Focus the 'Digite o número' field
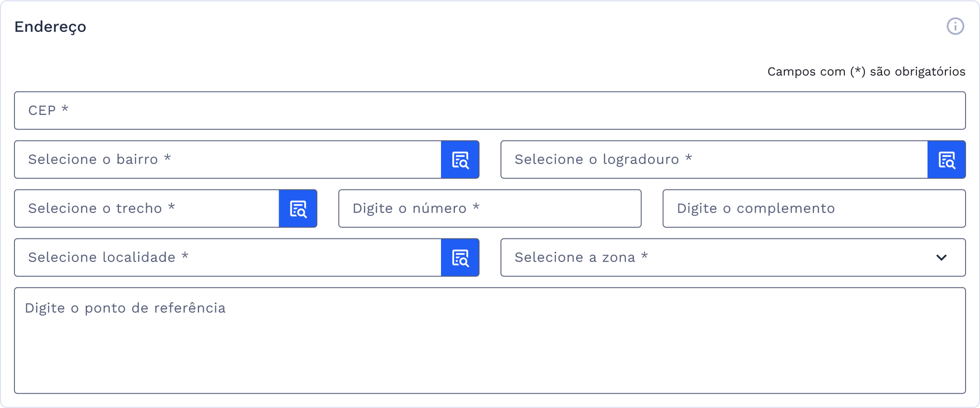The width and height of the screenshot is (980, 408). [490, 209]
